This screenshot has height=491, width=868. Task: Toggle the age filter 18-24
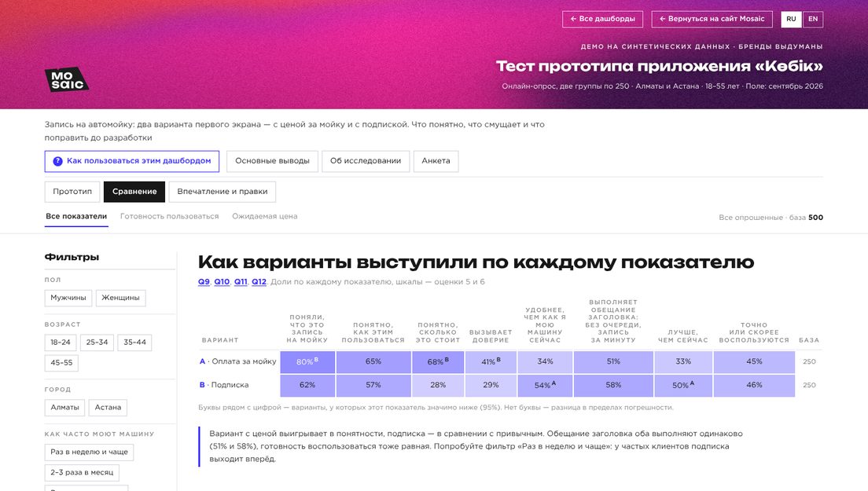click(x=61, y=343)
